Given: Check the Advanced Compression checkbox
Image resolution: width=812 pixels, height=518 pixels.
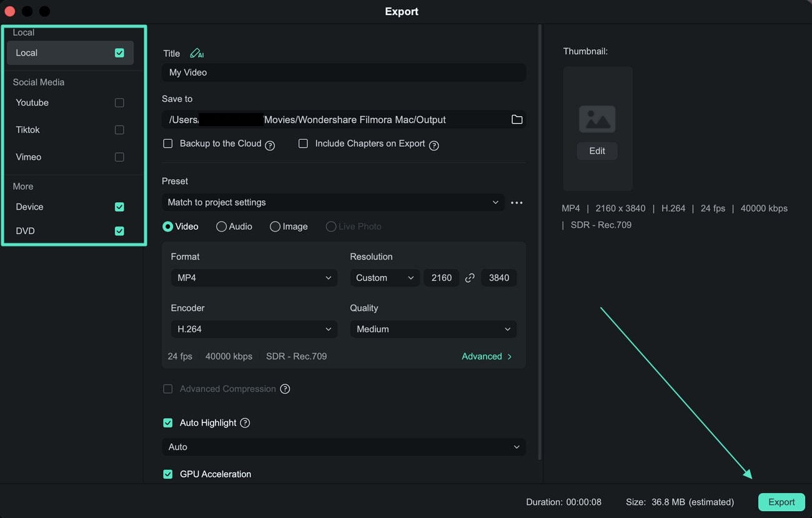Looking at the screenshot, I should (167, 389).
